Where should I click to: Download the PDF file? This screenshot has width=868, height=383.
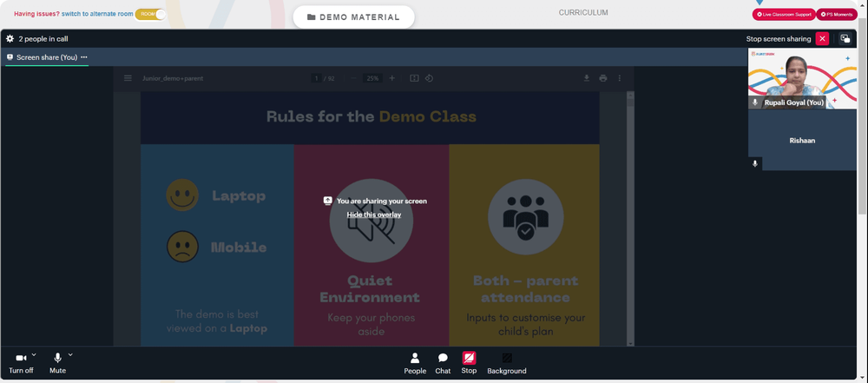[x=586, y=78]
